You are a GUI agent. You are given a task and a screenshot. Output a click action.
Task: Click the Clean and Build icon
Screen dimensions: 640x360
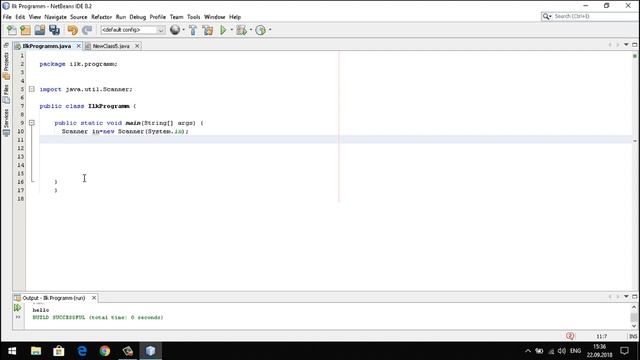[208, 30]
